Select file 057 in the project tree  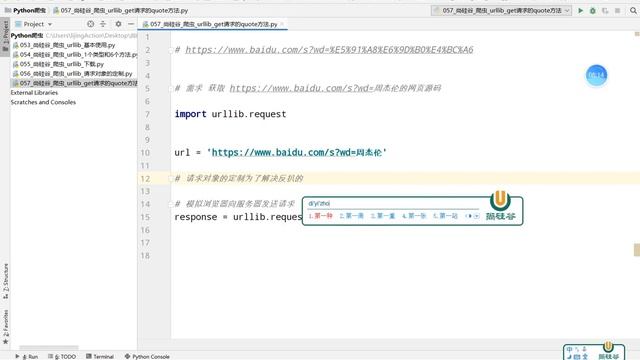(75, 83)
